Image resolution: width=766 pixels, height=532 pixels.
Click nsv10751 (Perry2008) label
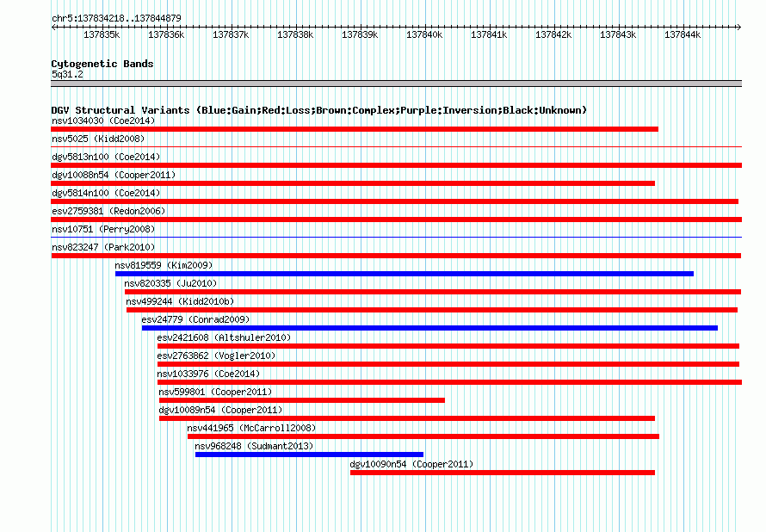pyautogui.click(x=103, y=229)
